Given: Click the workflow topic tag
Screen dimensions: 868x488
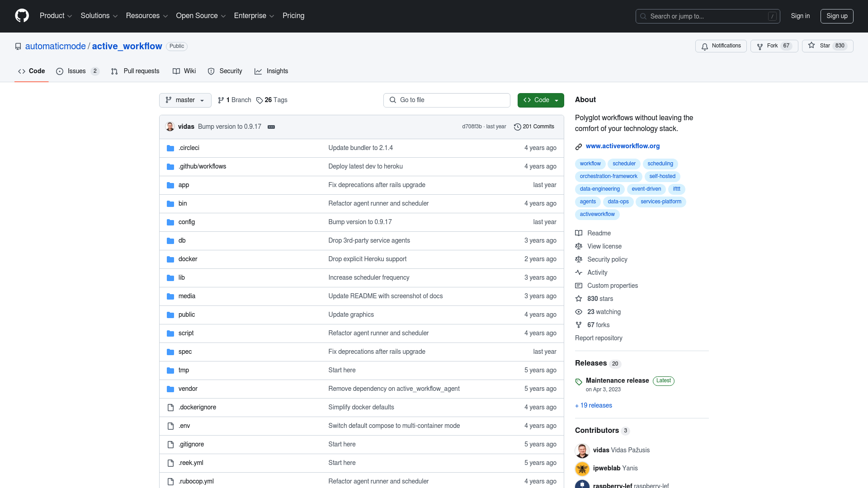Looking at the screenshot, I should coord(590,163).
